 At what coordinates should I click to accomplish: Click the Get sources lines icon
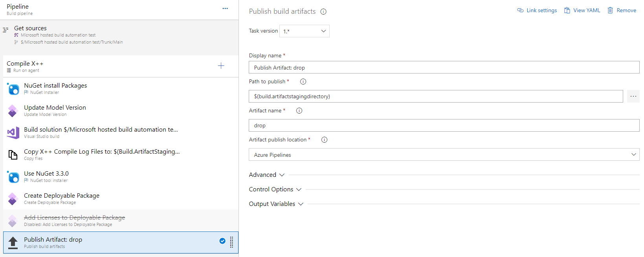click(6, 29)
